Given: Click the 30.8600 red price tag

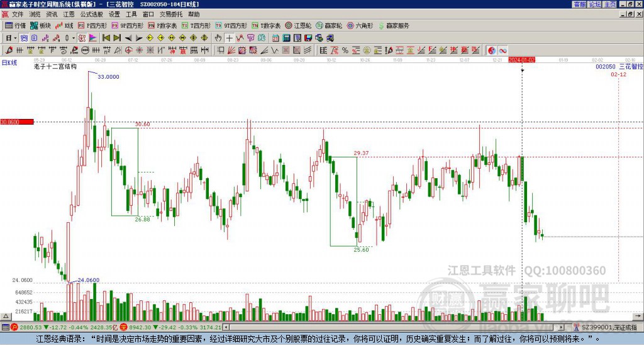Looking at the screenshot, I should 17,122.
